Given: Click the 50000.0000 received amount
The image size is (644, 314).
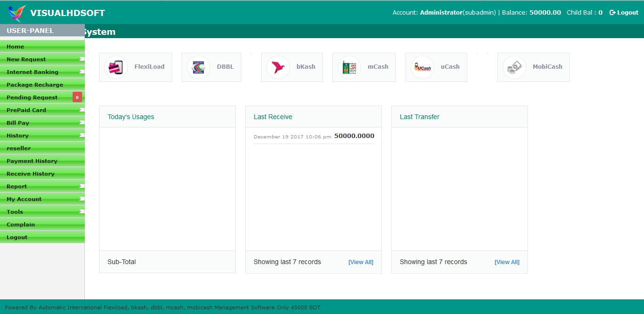Looking at the screenshot, I should point(354,136).
